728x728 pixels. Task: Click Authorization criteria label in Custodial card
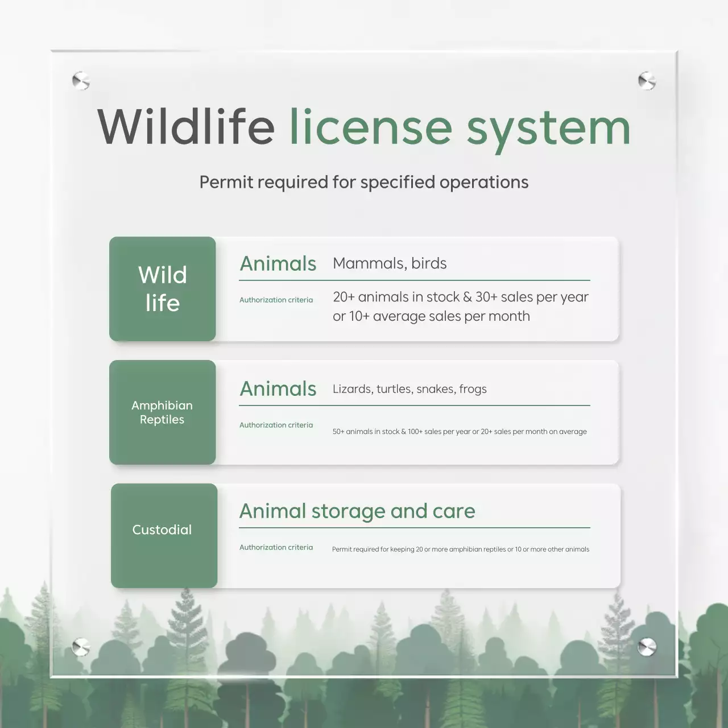276,547
